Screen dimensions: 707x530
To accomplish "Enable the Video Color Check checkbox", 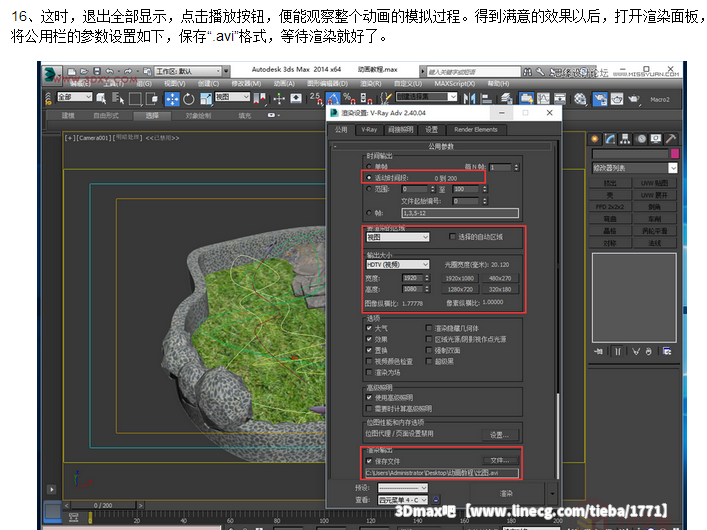I will pyautogui.click(x=369, y=361).
